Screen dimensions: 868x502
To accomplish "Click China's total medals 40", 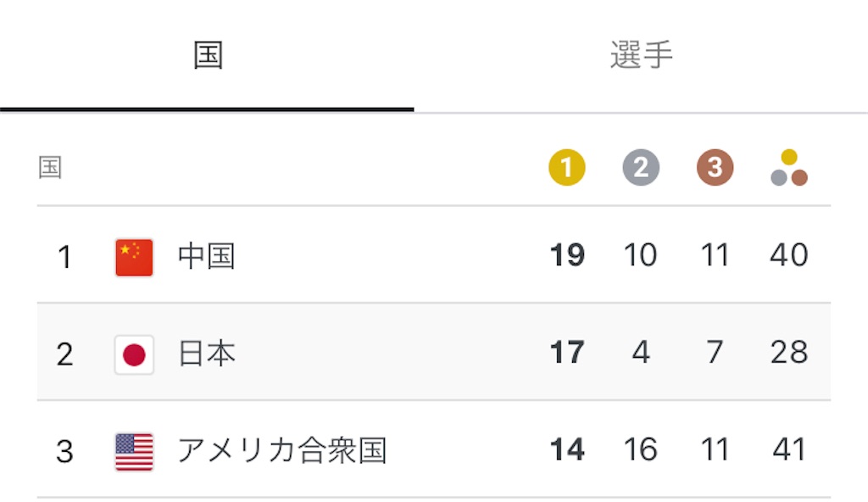I will click(789, 255).
